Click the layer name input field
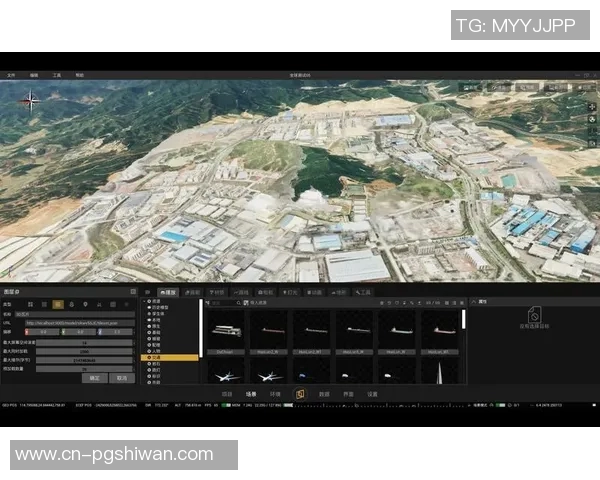Image resolution: width=600 pixels, height=480 pixels. [75, 314]
